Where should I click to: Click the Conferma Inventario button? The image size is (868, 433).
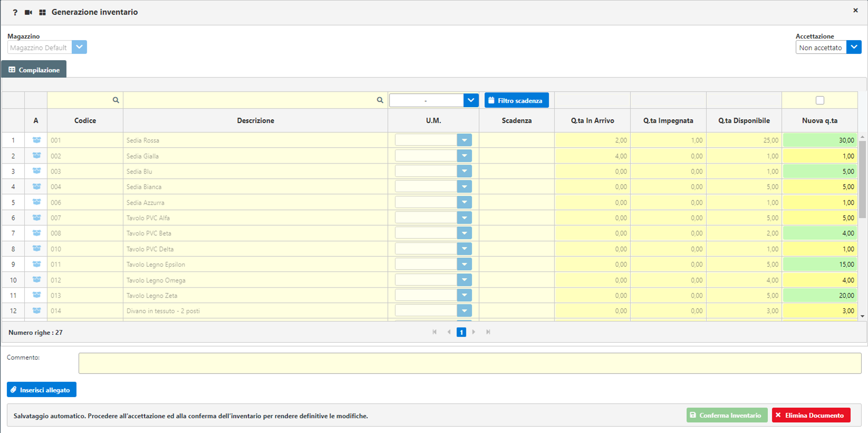point(727,416)
